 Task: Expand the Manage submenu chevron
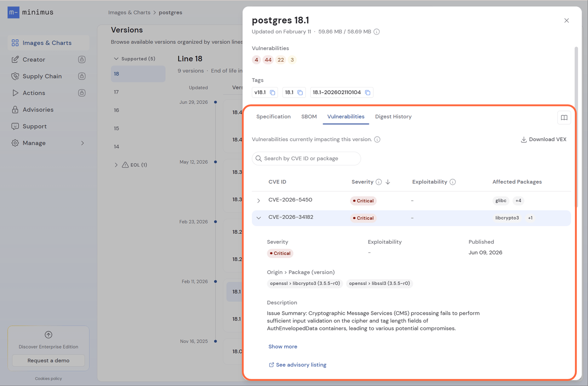tap(82, 143)
